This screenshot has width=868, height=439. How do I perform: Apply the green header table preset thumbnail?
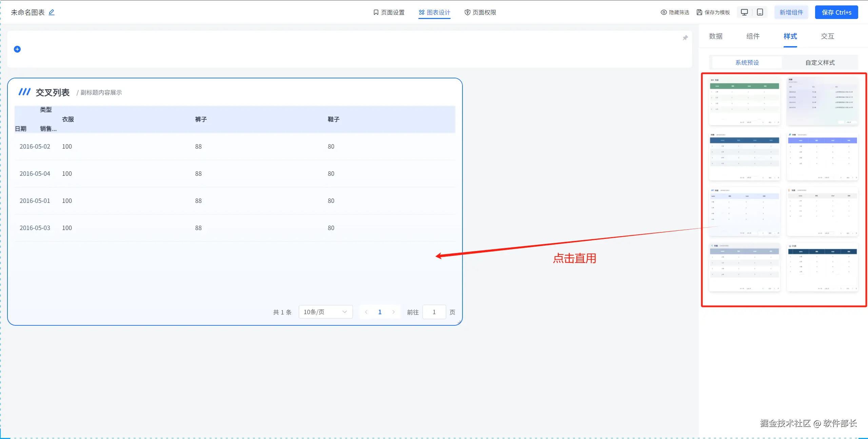click(x=744, y=101)
